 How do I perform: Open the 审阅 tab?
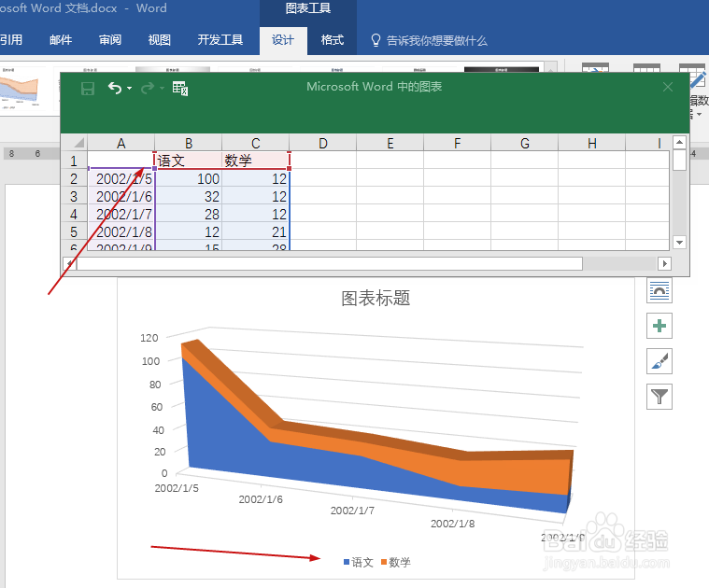(x=110, y=40)
